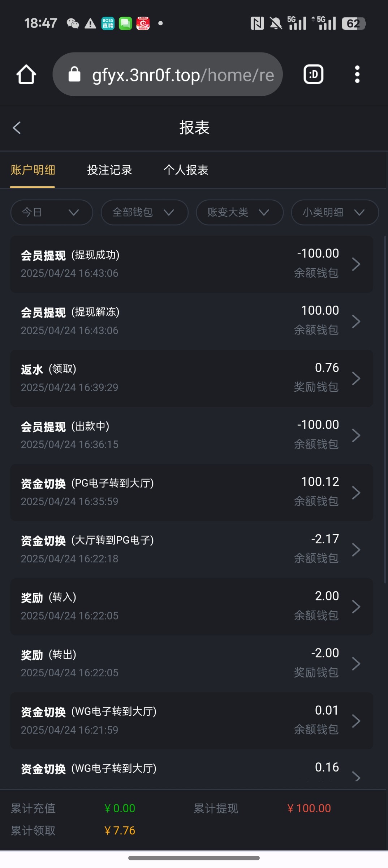This screenshot has width=388, height=868.
Task: Switch to the 投注记录 tab
Action: click(x=109, y=170)
